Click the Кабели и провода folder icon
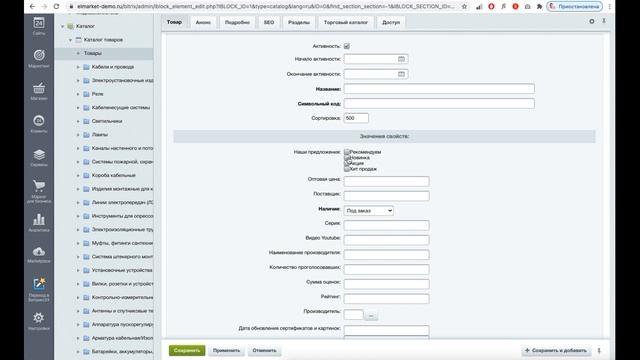Screen dimensions: 640x360 pos(86,67)
